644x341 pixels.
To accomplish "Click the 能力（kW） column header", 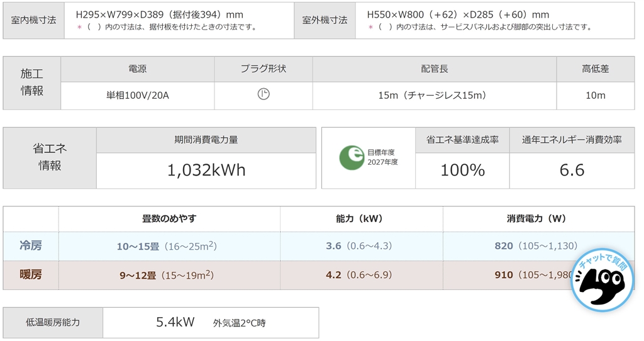I will [x=361, y=218].
